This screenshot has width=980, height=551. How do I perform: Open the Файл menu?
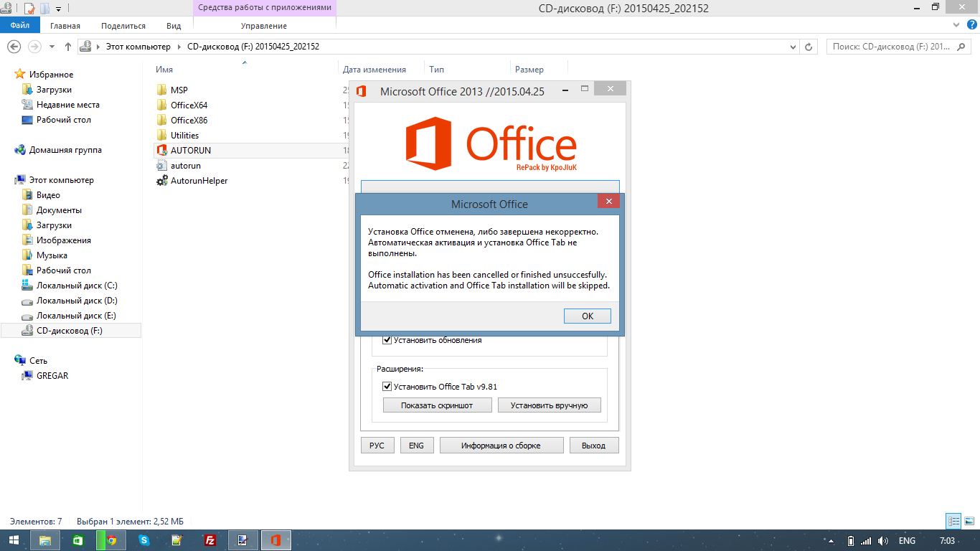click(20, 26)
